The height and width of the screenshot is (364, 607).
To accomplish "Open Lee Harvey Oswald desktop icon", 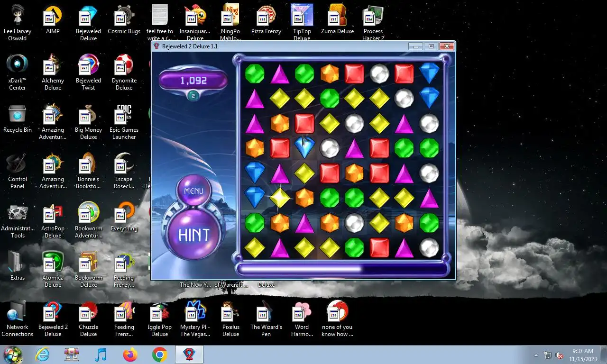I will [x=18, y=22].
